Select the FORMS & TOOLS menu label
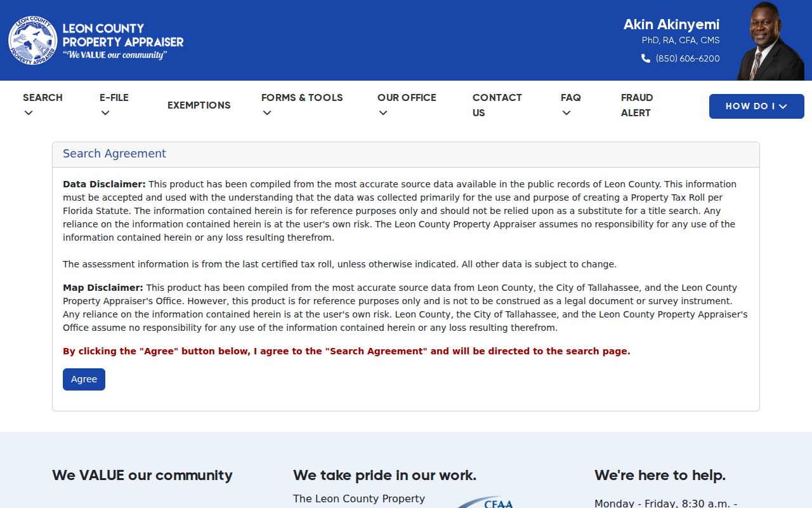This screenshot has width=812, height=508. (x=302, y=98)
